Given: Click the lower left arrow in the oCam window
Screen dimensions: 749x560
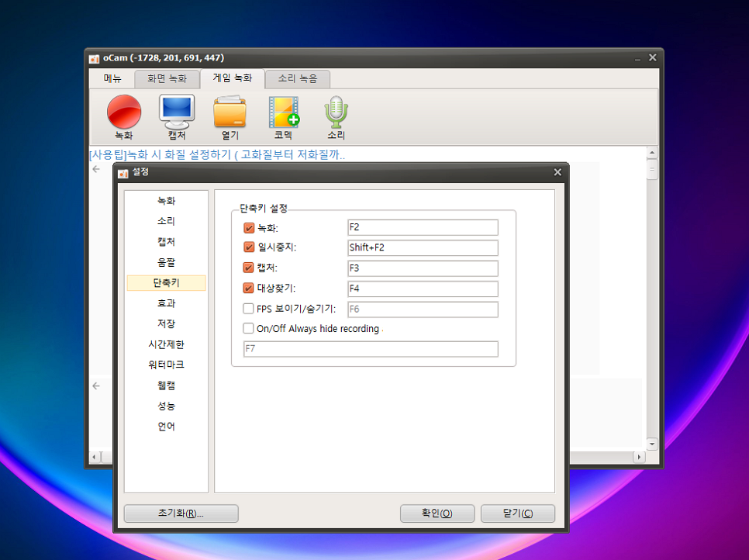Looking at the screenshot, I should click(96, 386).
